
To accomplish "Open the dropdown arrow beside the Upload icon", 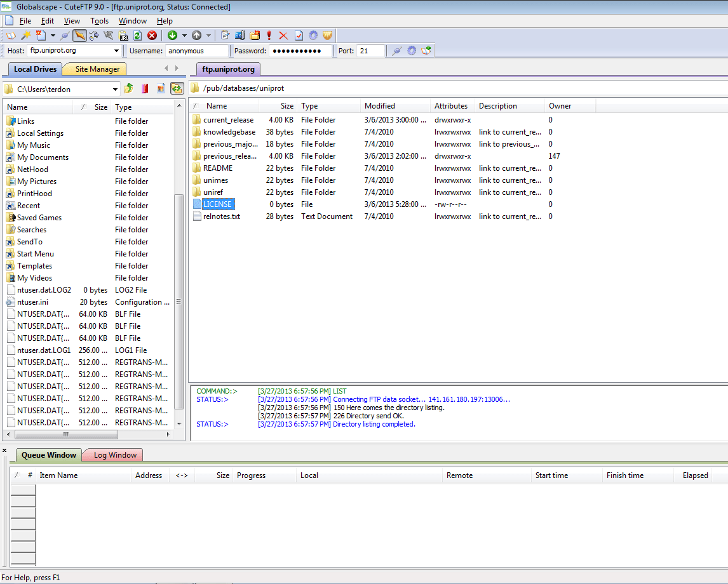I will pyautogui.click(x=208, y=36).
